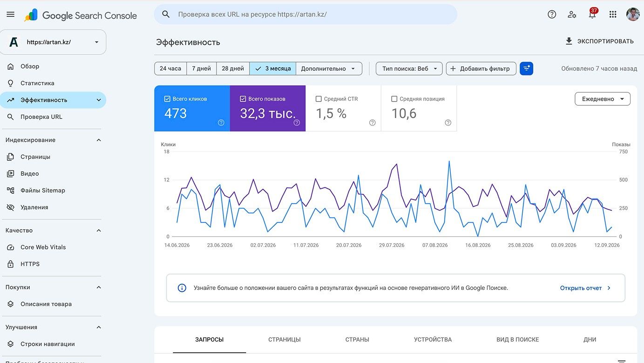Click the info icon in AI banner
The width and height of the screenshot is (644, 363).
click(x=182, y=288)
